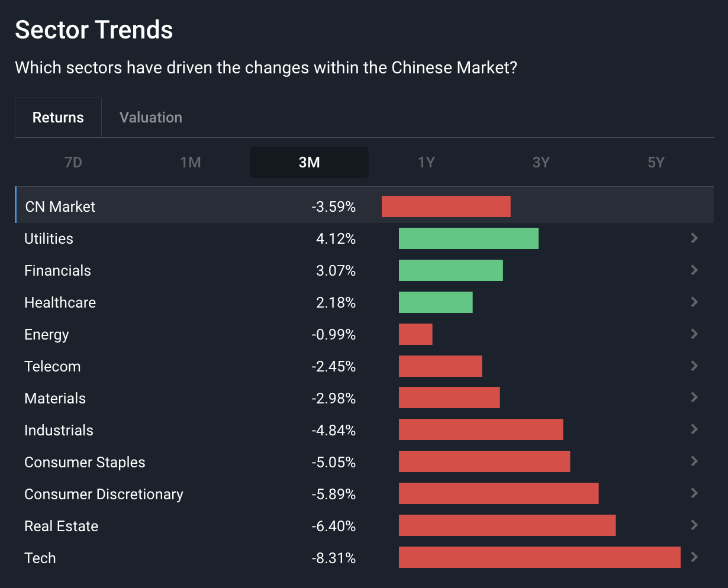
Task: Select the 1M time range
Action: (x=191, y=163)
